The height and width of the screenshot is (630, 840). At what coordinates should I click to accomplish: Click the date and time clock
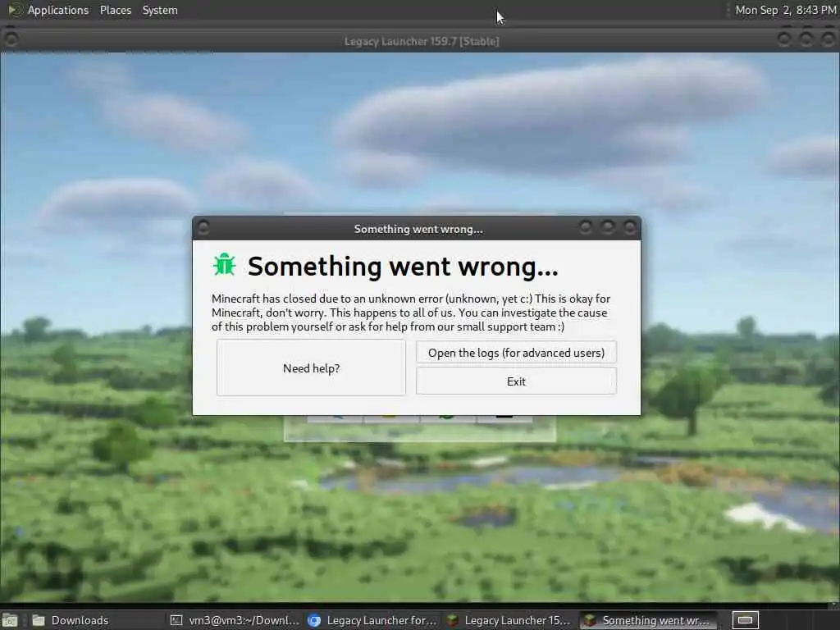coord(785,10)
